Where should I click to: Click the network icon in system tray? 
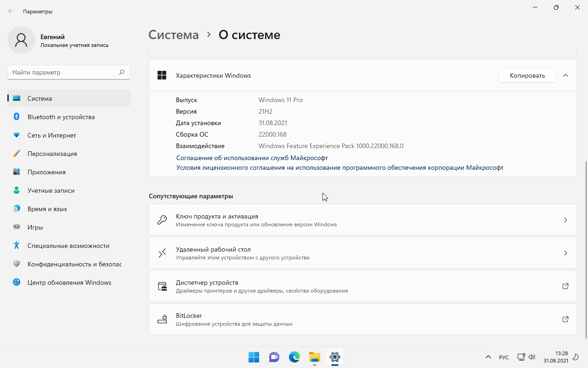tap(521, 357)
